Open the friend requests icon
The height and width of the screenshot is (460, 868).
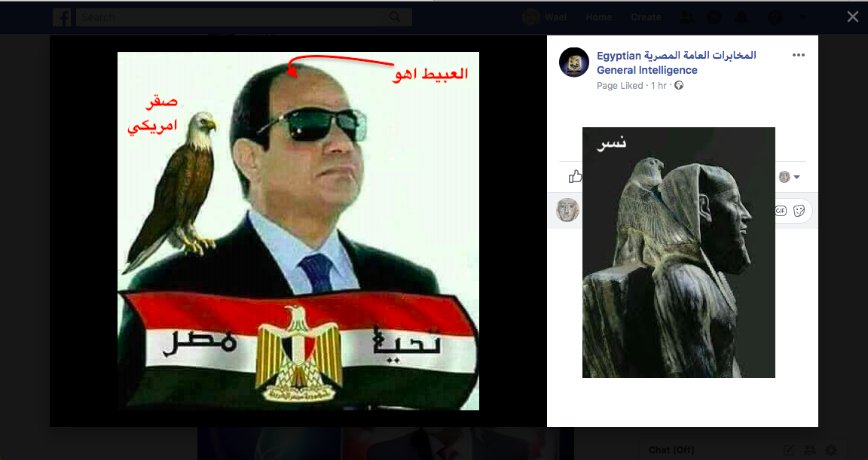tap(687, 17)
